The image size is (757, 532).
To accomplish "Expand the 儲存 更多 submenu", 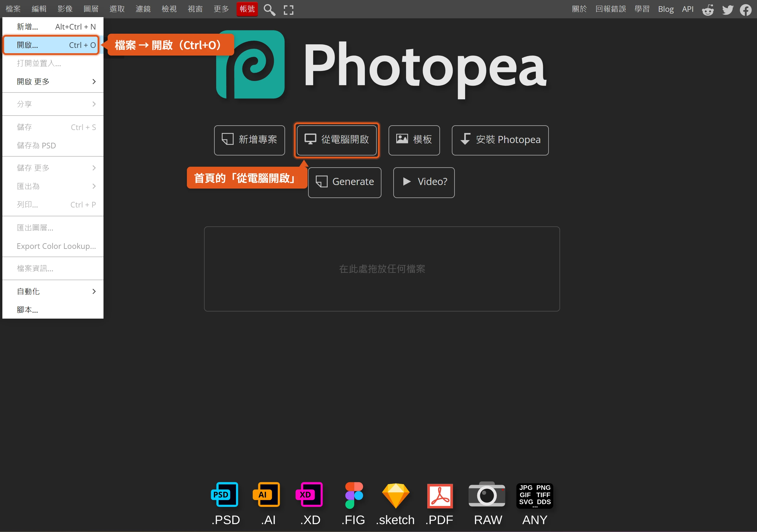I will coord(53,168).
